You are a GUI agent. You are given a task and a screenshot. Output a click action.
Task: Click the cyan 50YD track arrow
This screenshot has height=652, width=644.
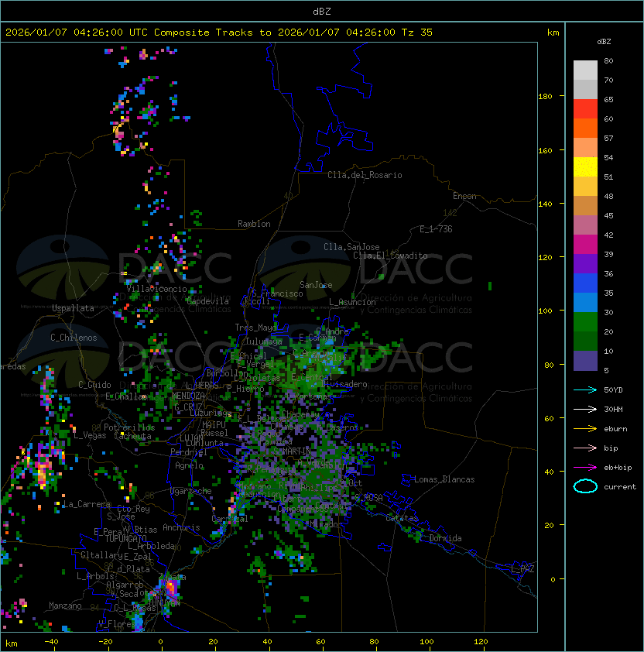pyautogui.click(x=585, y=389)
